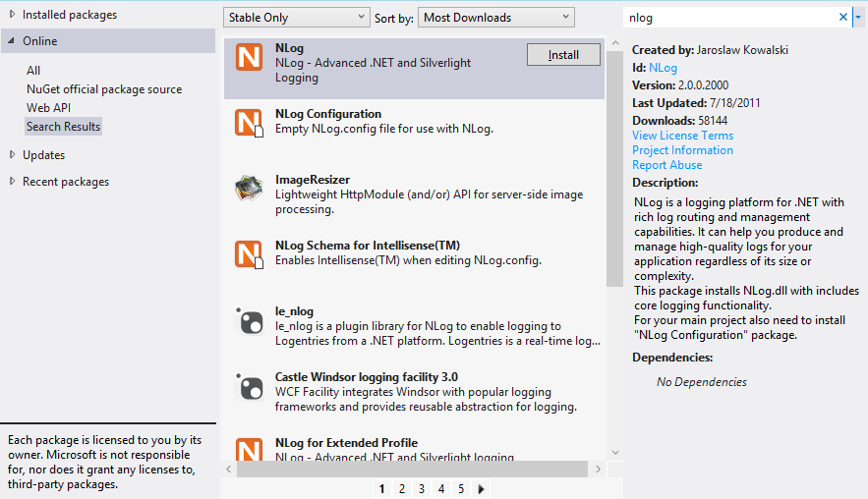The height and width of the screenshot is (499, 868).
Task: Select the NLog for Extended Profile title
Action: 346,443
